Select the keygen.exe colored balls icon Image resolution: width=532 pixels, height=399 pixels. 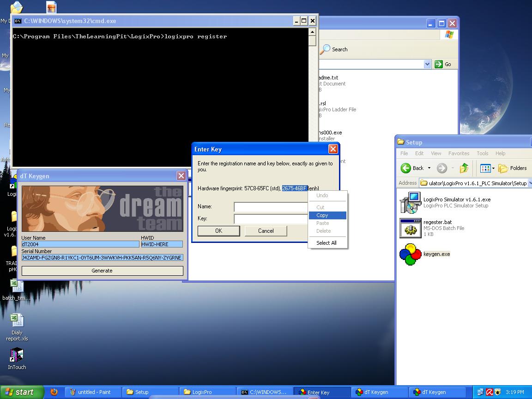(x=410, y=254)
